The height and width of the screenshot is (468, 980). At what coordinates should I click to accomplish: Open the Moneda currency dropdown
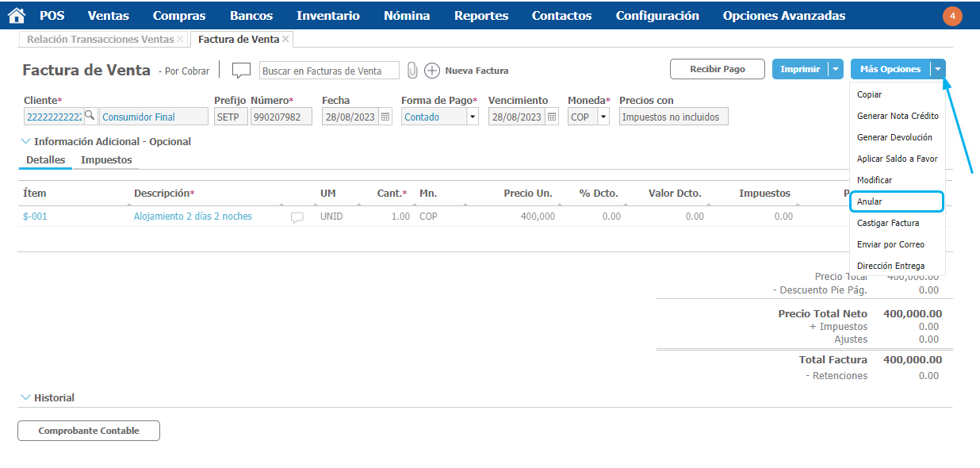click(603, 117)
